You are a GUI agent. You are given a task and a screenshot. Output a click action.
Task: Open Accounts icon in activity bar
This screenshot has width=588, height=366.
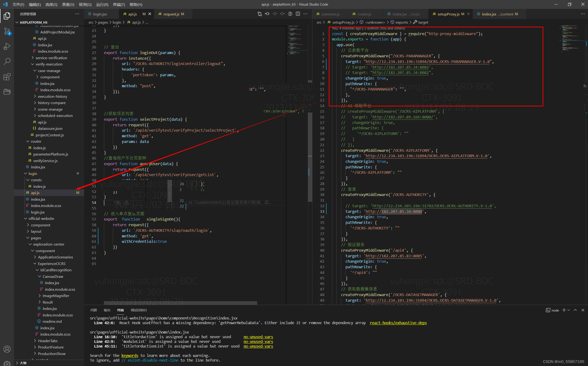pyautogui.click(x=7, y=349)
